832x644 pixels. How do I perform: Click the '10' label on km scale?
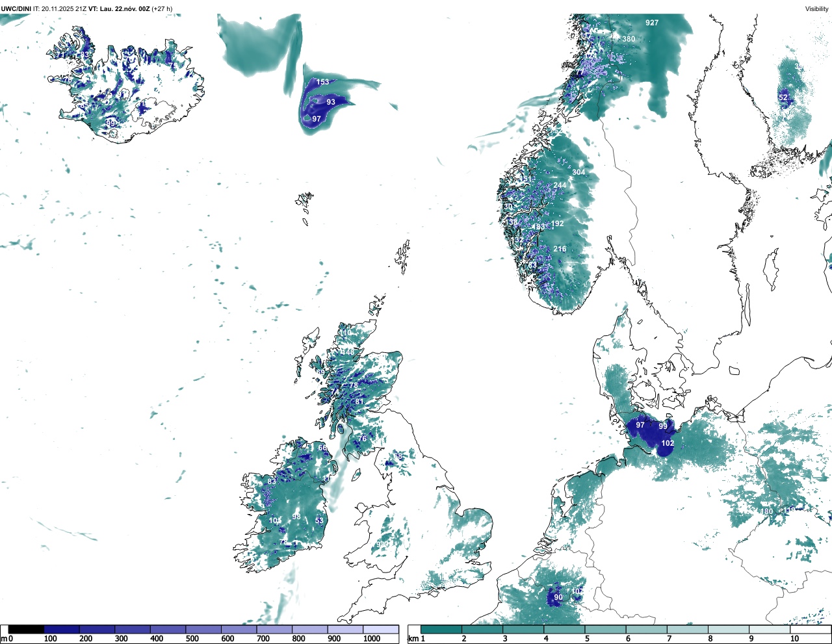coord(794,639)
